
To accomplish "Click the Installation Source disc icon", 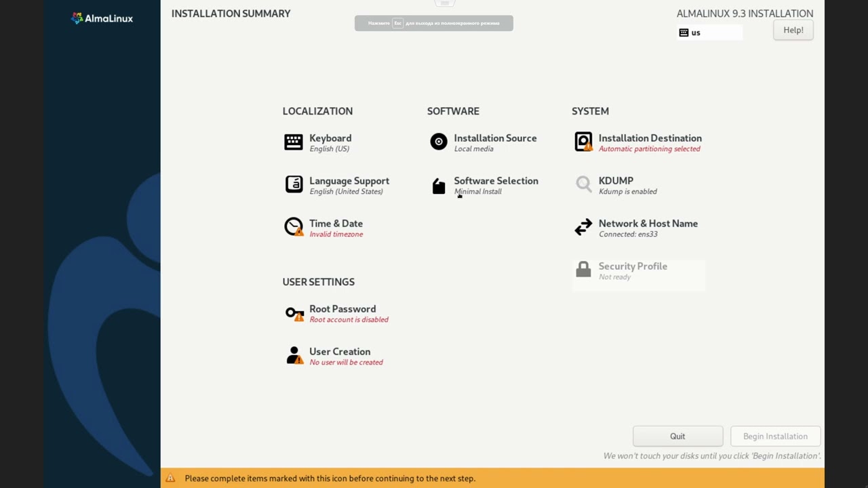I will 439,142.
